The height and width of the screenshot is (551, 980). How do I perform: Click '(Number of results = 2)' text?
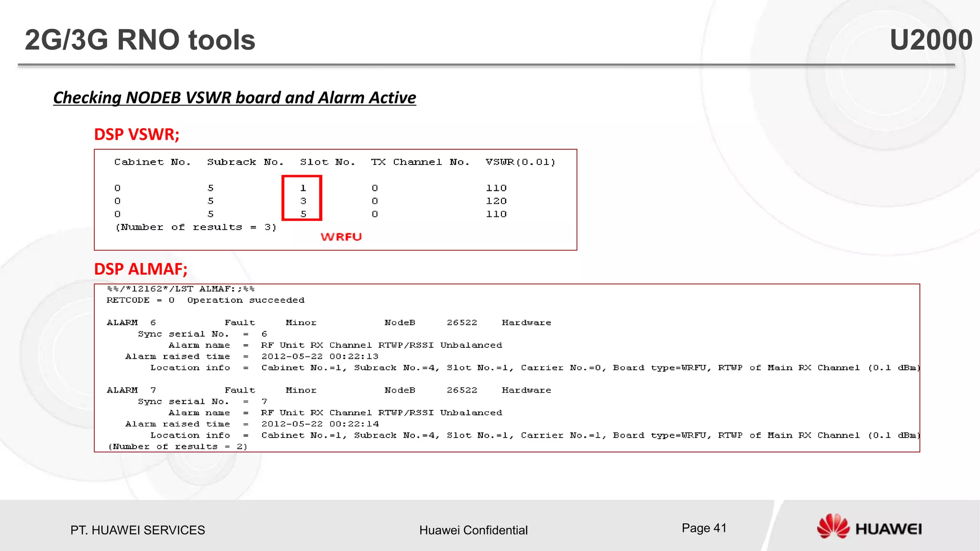tap(178, 447)
